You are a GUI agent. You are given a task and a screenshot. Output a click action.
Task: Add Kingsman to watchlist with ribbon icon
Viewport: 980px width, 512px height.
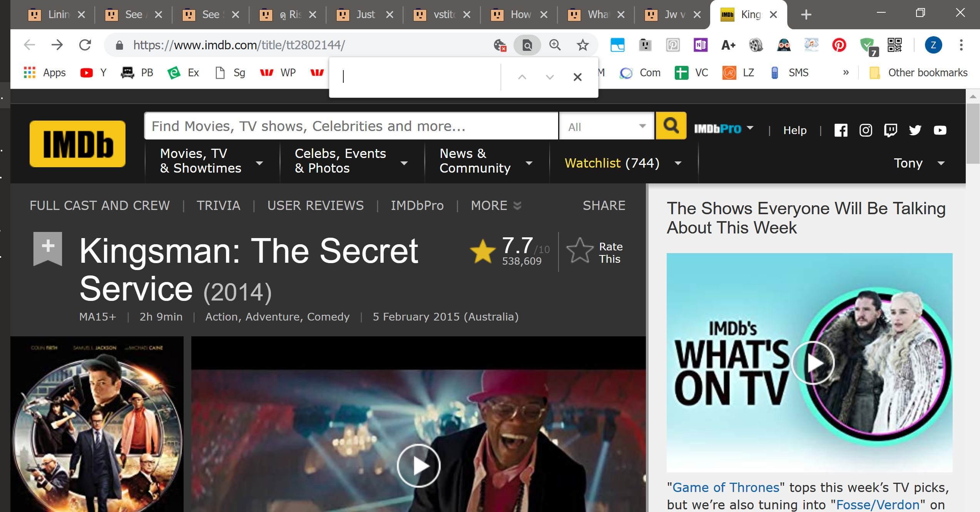[x=48, y=249]
